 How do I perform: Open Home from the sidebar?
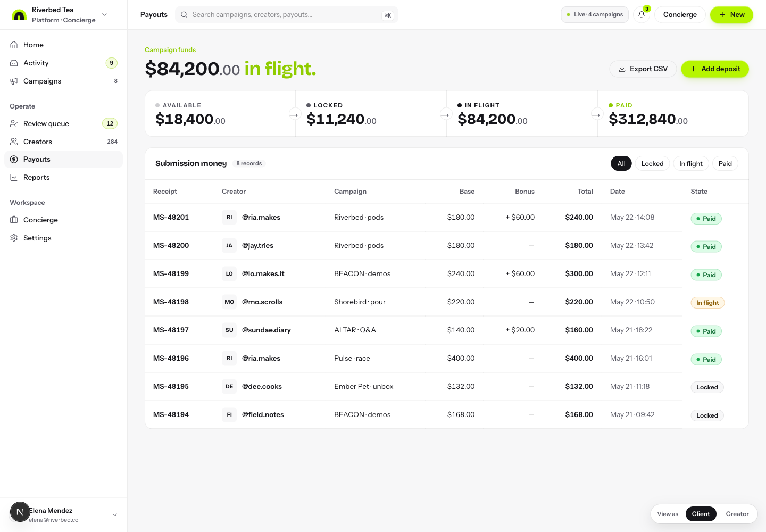[63, 45]
